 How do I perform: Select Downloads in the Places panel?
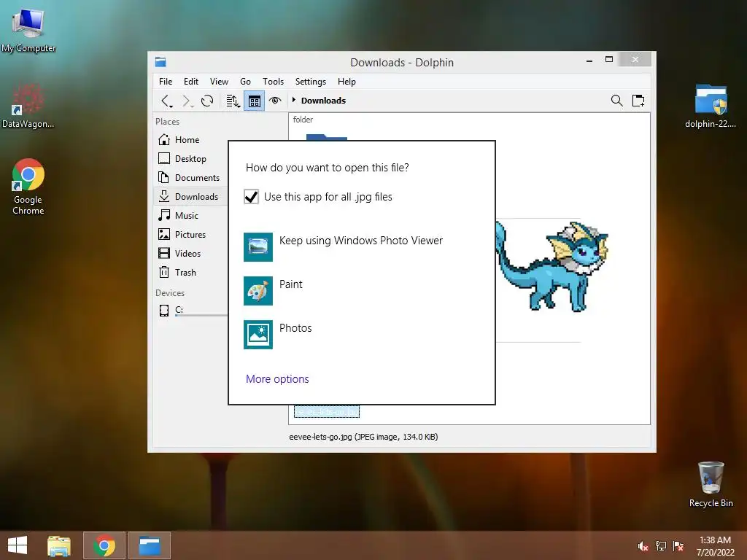tap(190, 196)
